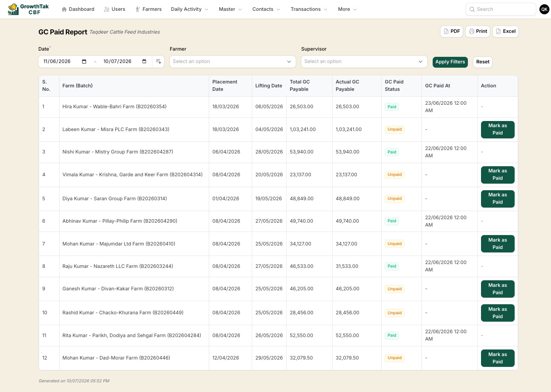The image size is (551, 392).
Task: Focus the Search input field
Action: tap(501, 9)
